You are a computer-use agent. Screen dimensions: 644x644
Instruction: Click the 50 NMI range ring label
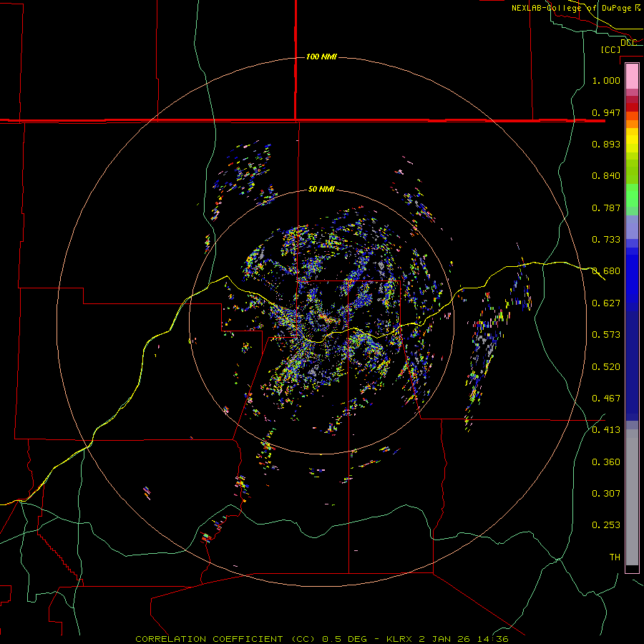[321, 189]
